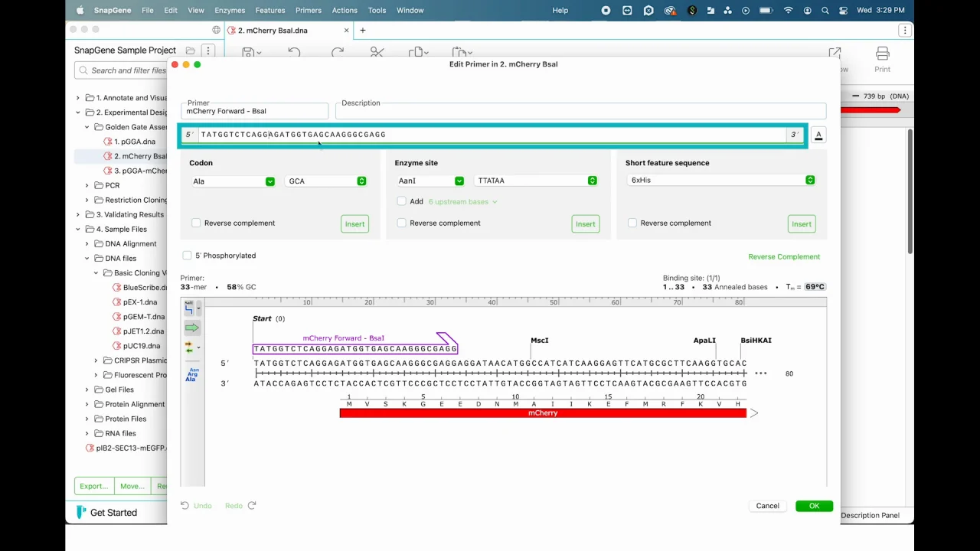Open Spotlight search in macOS menu bar
980x551 pixels.
click(x=825, y=10)
